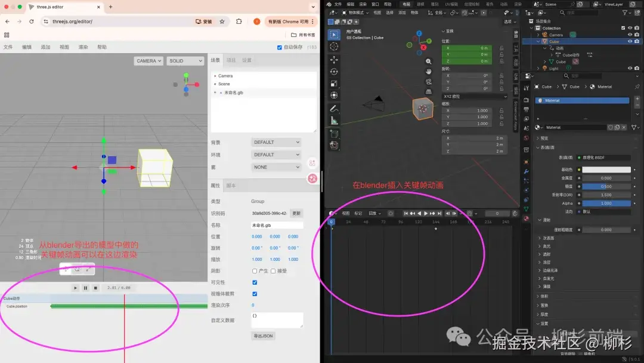Open the 雾 NONE dropdown
This screenshot has width=644, height=363.
pos(276,167)
